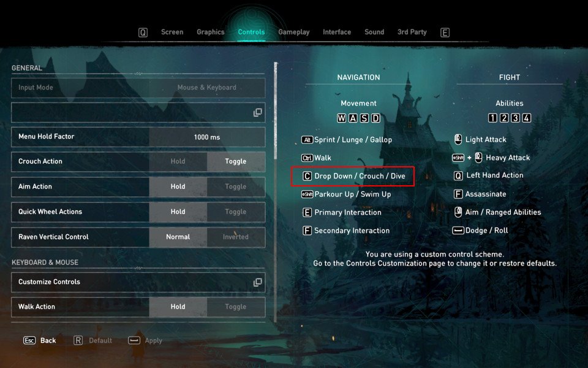Set Aim Action to Toggle
The image size is (588, 368).
coord(235,186)
